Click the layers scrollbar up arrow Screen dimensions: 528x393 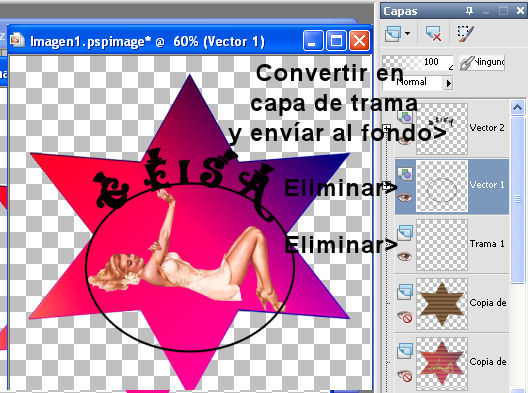[x=518, y=108]
